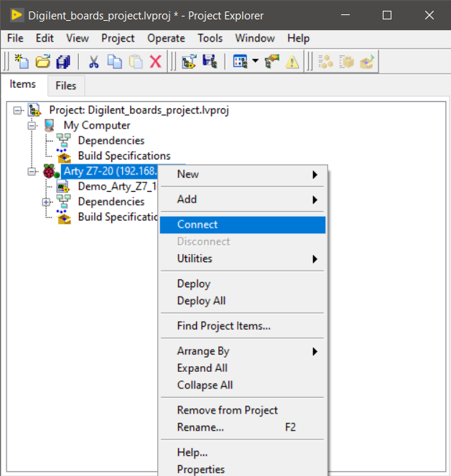Click the New Project toolbar icon
The height and width of the screenshot is (476, 451).
22,62
